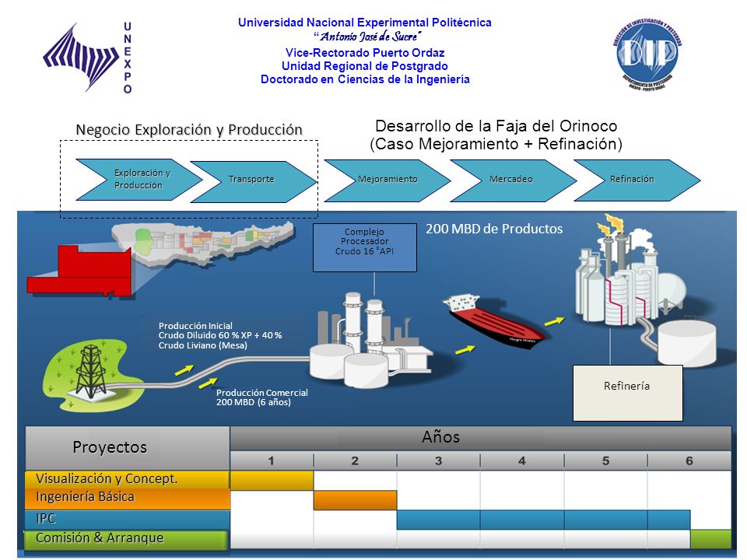
Task: Click year column header 1
Action: (x=272, y=460)
